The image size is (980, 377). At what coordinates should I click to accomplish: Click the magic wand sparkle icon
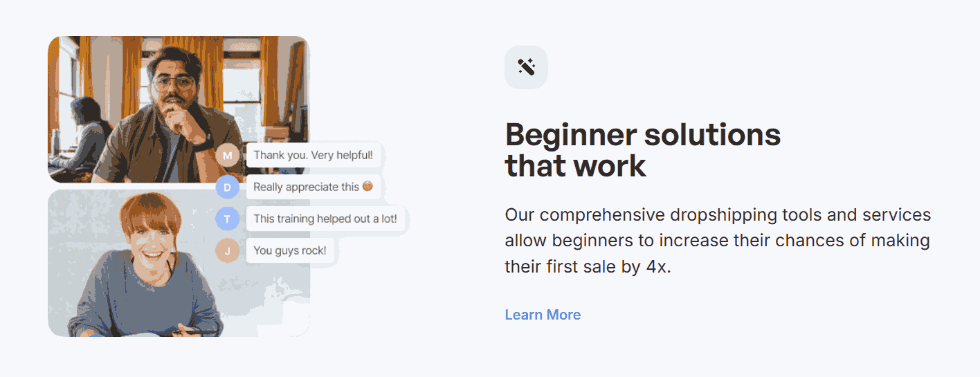[x=526, y=67]
